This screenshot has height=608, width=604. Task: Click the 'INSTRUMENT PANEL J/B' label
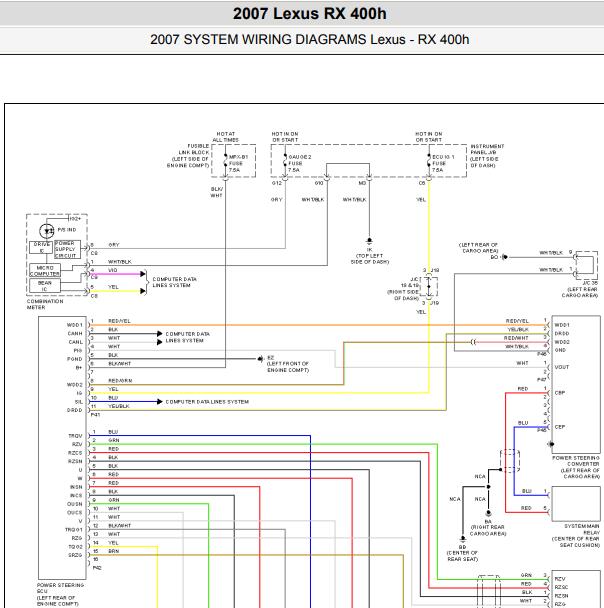click(487, 155)
